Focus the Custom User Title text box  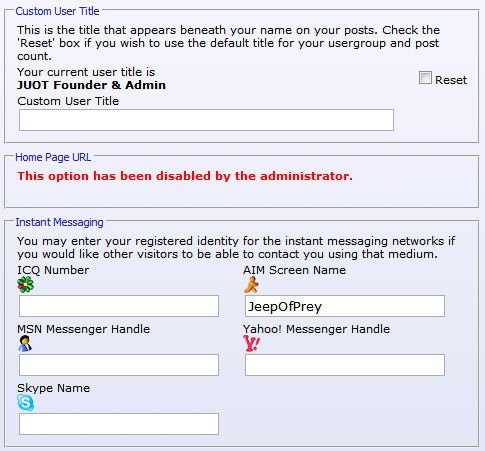pyautogui.click(x=206, y=120)
